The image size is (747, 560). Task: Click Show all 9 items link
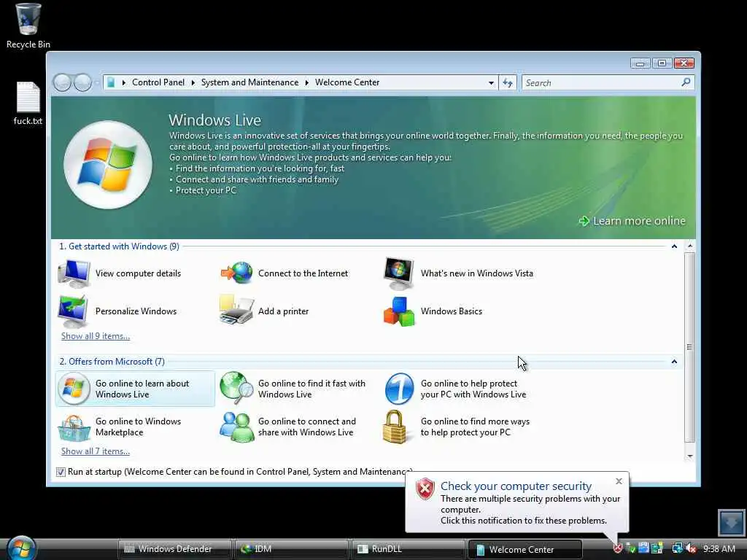96,336
